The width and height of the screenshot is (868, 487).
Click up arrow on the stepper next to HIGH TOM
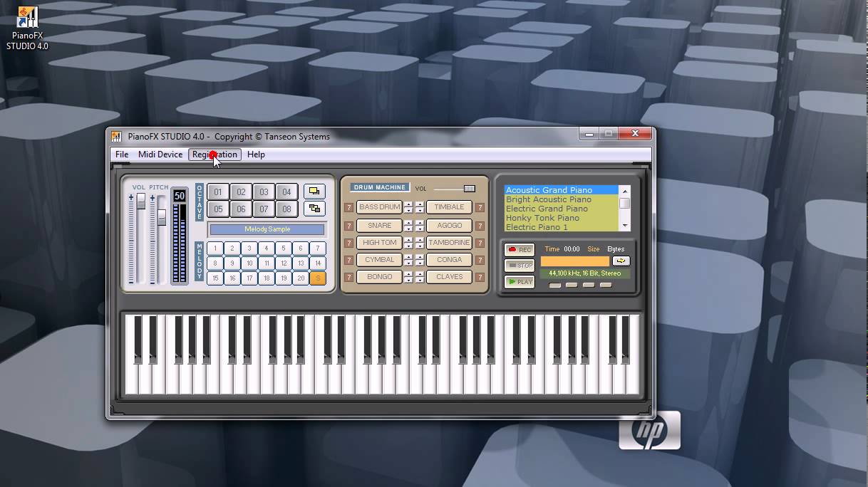click(408, 239)
